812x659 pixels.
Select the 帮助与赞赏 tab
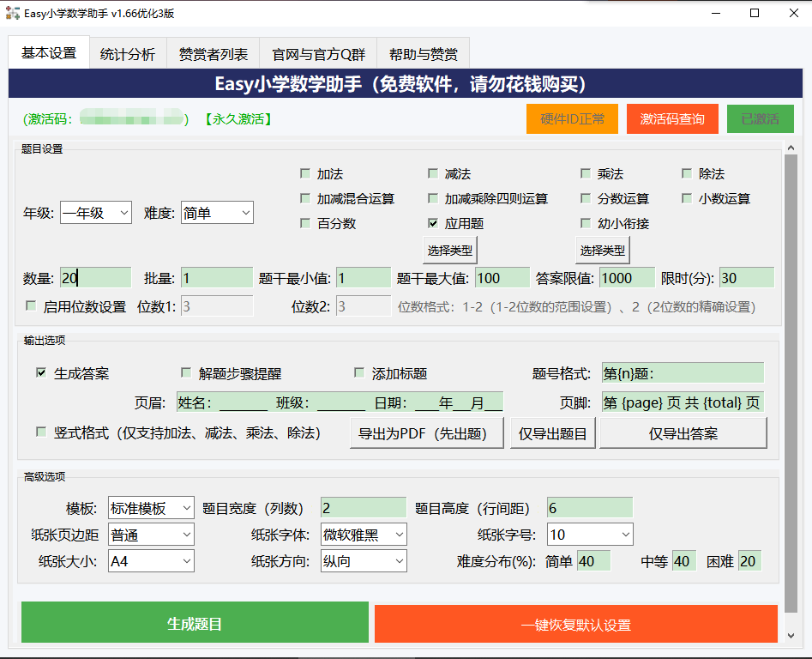click(423, 51)
